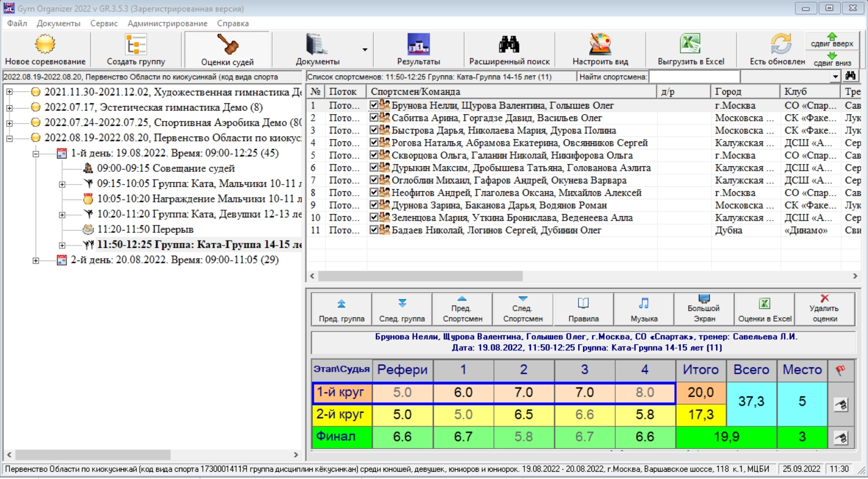Toggle checkbox for Бадаев Николай team
This screenshot has width=868, height=479.
coord(374,230)
